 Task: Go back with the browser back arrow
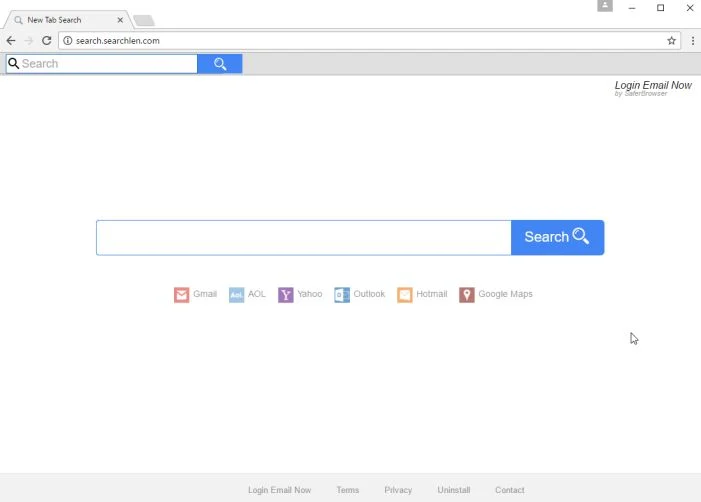[x=11, y=41]
